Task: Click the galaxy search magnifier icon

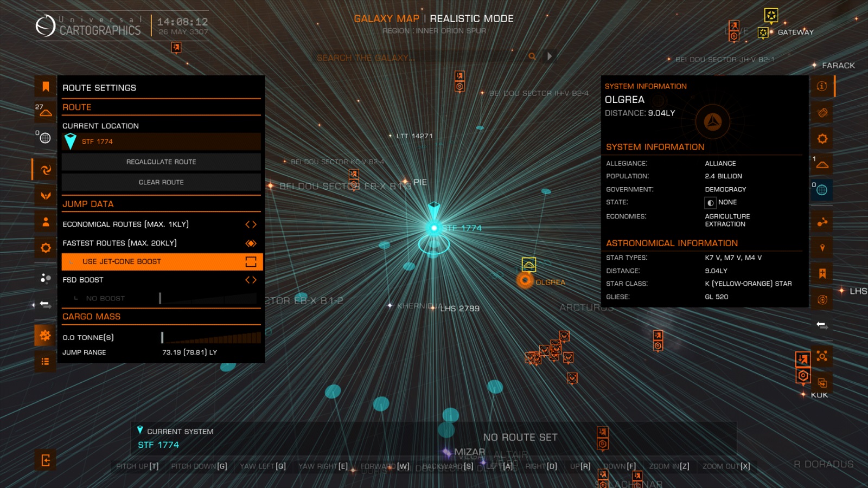Action: 532,56
